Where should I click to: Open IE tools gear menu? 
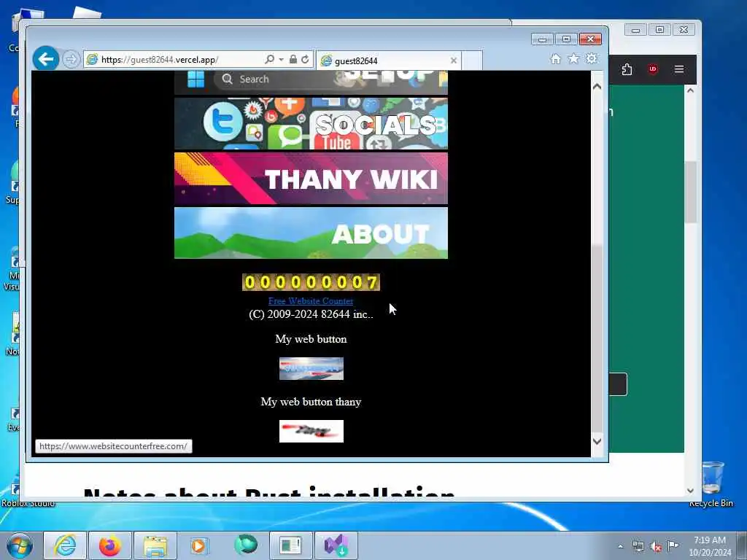(x=592, y=58)
